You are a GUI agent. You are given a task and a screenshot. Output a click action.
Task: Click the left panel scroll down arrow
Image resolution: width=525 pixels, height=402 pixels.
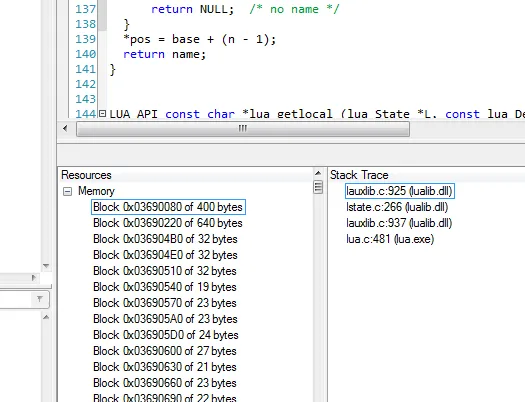(46, 266)
